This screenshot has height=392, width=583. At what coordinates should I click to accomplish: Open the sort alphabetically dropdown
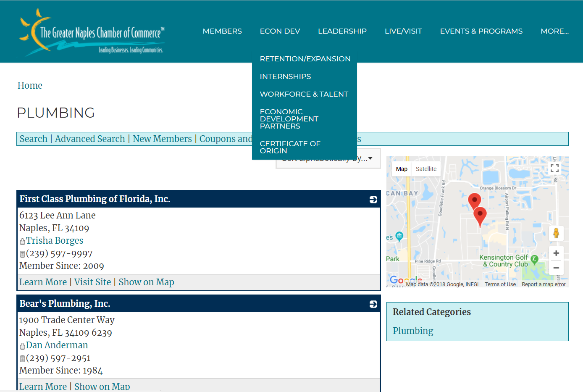pos(328,158)
